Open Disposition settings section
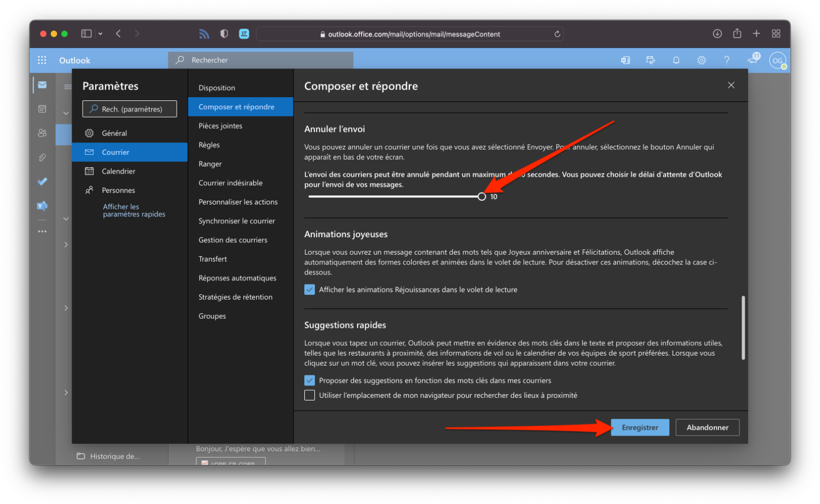 pyautogui.click(x=240, y=88)
